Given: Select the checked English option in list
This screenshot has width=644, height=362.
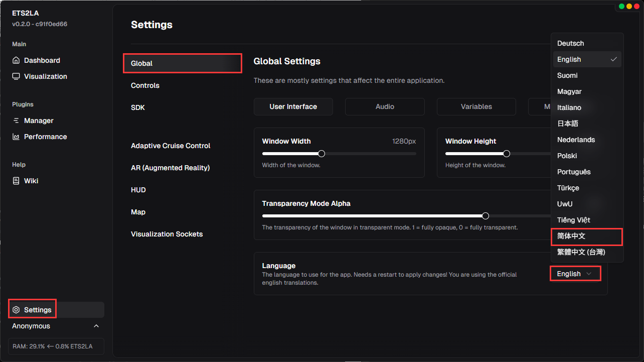Looking at the screenshot, I should 587,59.
